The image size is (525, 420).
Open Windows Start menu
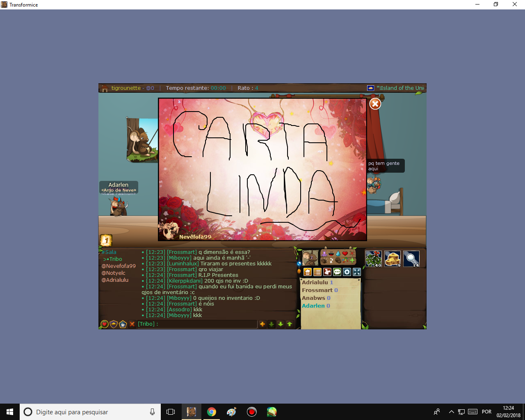pos(10,412)
